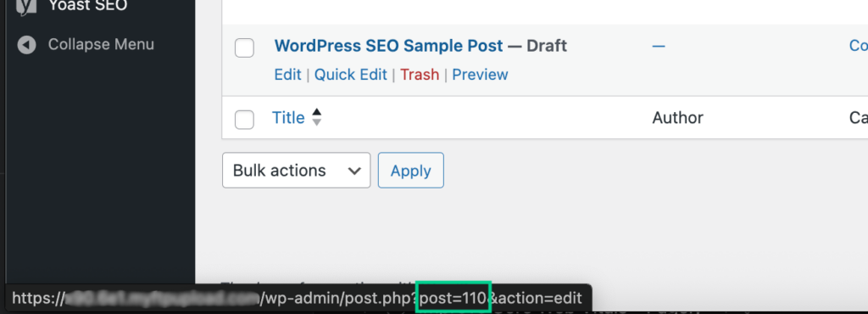Open the Bulk actions dropdown

click(x=296, y=170)
